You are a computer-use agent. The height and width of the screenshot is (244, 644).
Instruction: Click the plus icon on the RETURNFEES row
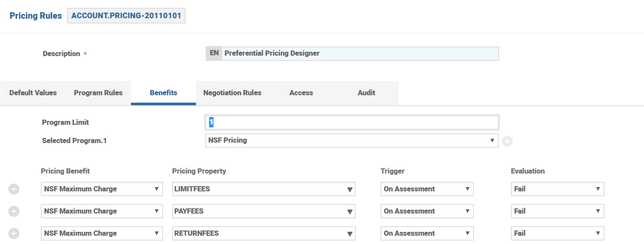14,234
